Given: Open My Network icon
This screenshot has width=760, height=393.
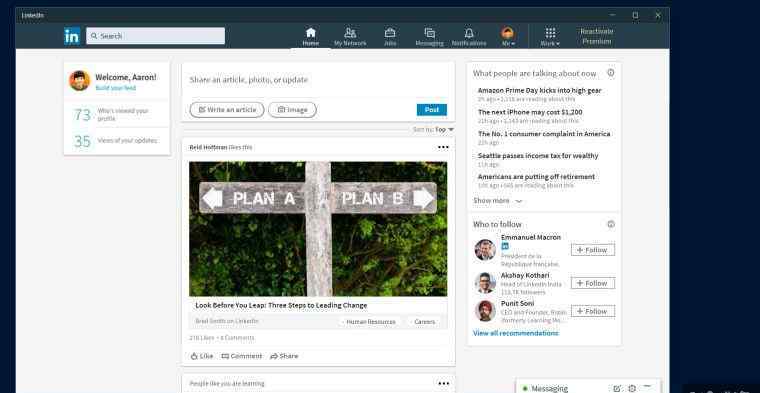Looking at the screenshot, I should (350, 32).
